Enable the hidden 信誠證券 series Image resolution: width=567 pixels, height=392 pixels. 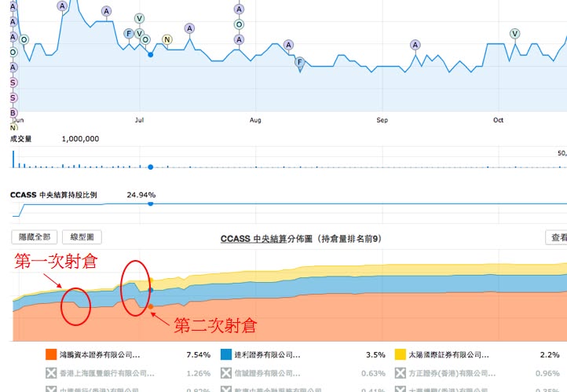pos(226,373)
